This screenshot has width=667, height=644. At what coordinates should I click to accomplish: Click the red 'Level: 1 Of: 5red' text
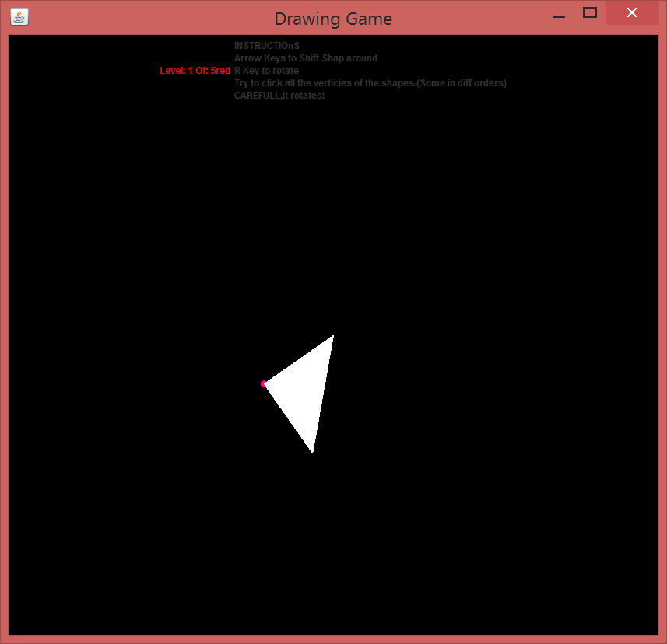click(x=195, y=71)
